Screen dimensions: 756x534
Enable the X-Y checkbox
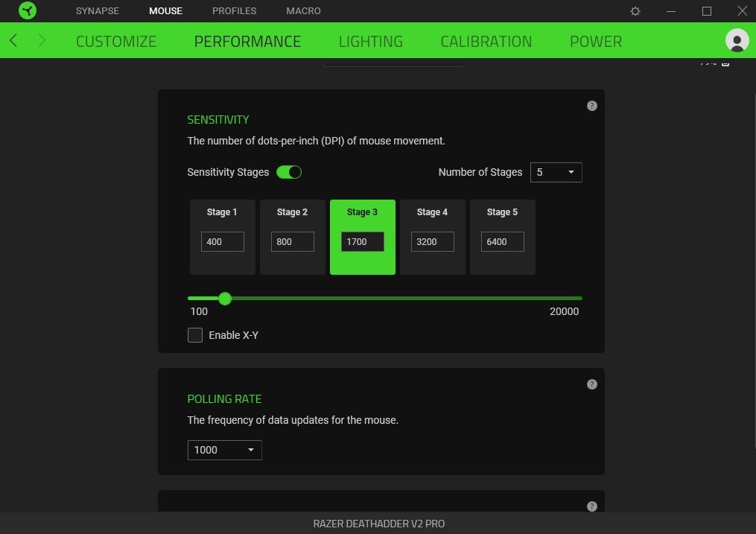click(195, 335)
